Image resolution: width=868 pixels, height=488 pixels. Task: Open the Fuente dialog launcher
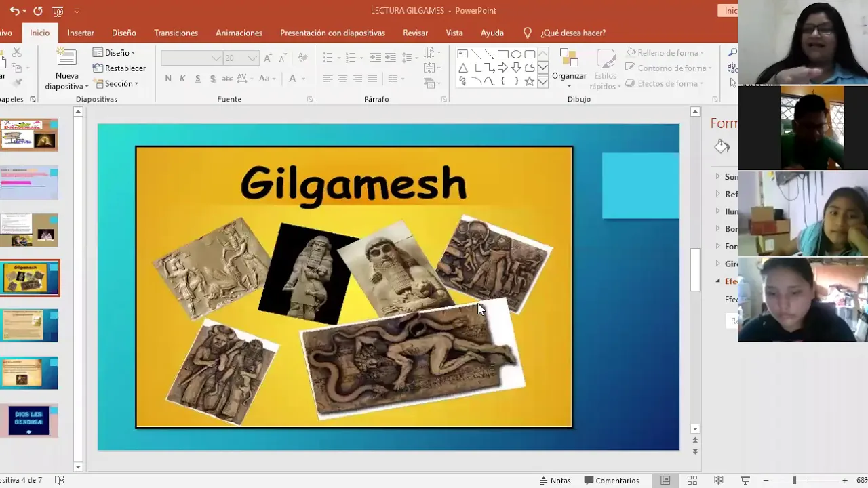point(310,99)
